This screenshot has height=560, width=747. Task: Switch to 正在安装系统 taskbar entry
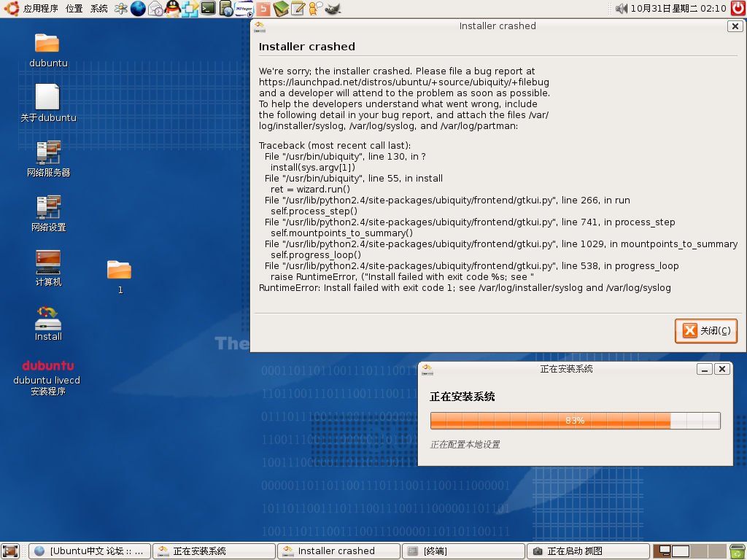coord(214,551)
